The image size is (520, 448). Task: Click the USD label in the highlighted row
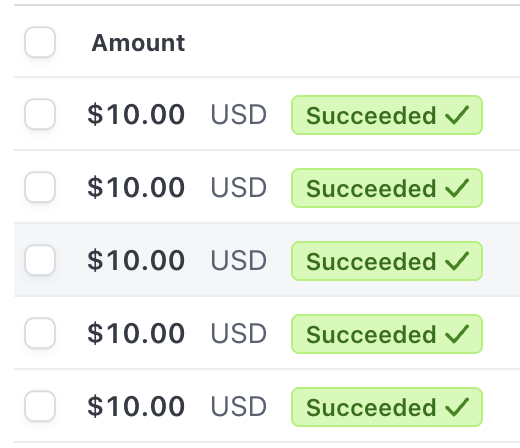pos(239,260)
